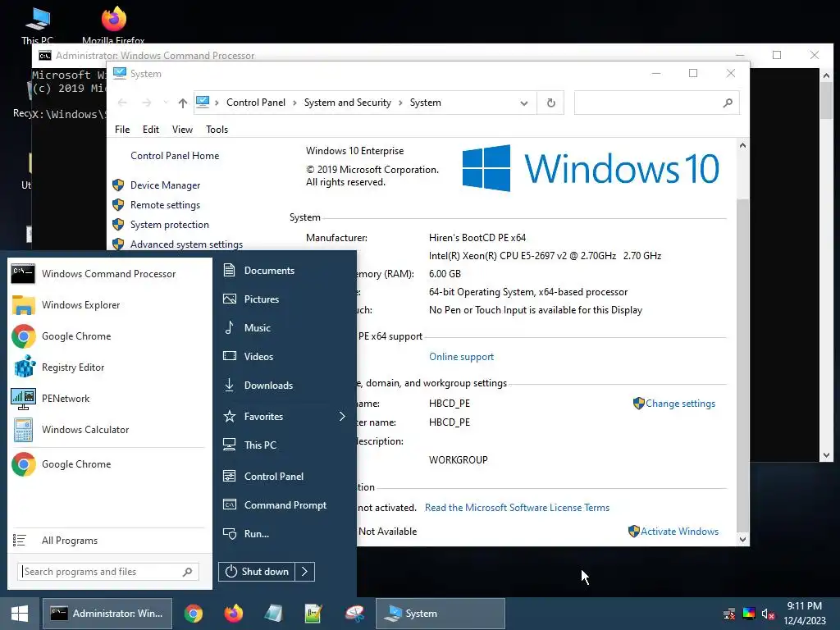This screenshot has width=840, height=630.
Task: Open Windows Calculator
Action: coord(109,430)
